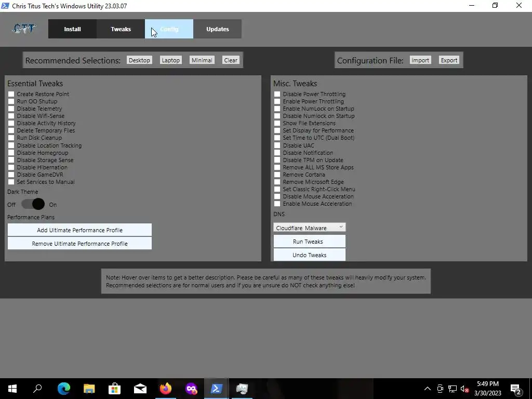Expand the DNS Cloudflare_Malware dropdown

tap(310, 228)
